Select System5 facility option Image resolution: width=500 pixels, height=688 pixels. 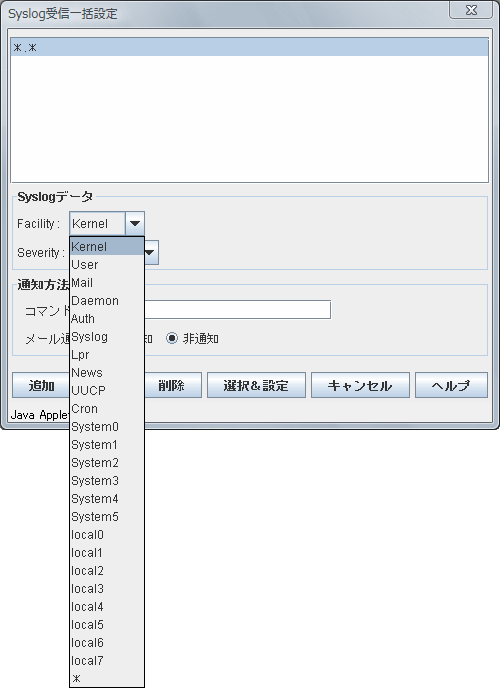point(107,516)
